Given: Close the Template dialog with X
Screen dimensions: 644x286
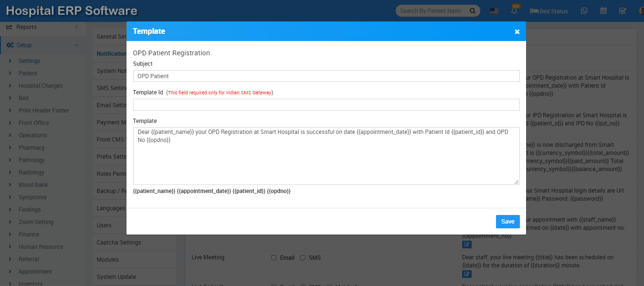Looking at the screenshot, I should point(517,31).
